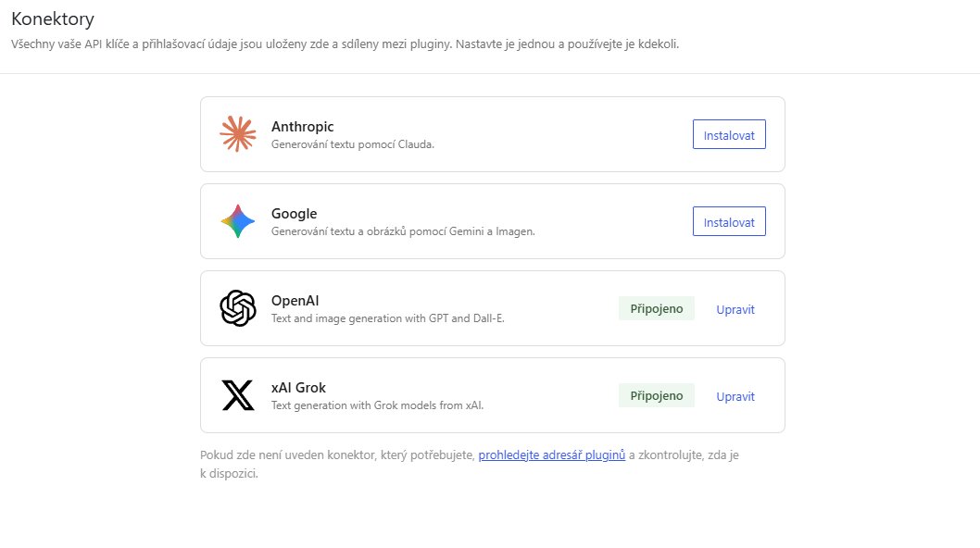Click the Anthropic starburst logo icon
This screenshot has height=548, width=980.
(238, 133)
